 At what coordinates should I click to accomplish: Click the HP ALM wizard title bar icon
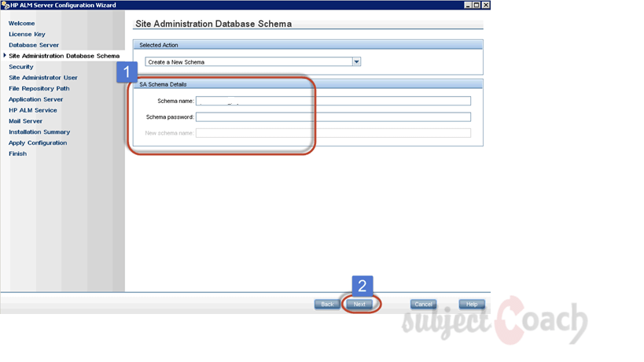pyautogui.click(x=5, y=5)
